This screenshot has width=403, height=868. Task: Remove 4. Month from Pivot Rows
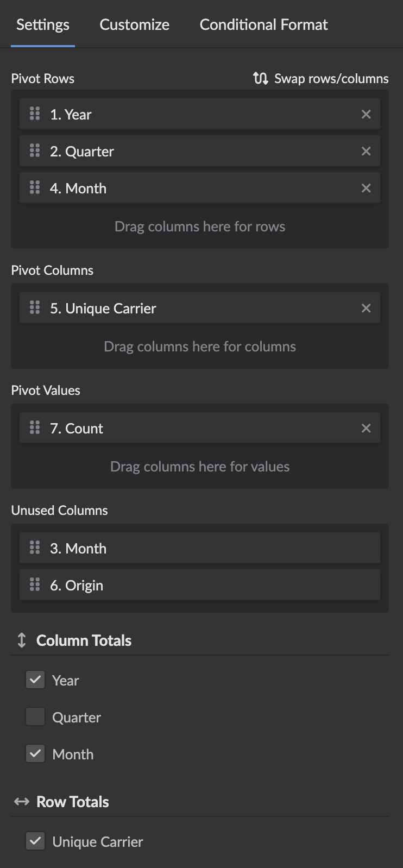(366, 188)
